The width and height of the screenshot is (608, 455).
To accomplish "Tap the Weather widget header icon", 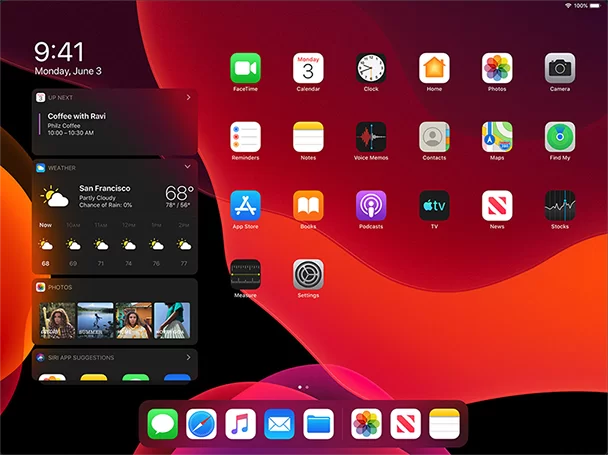I will click(41, 168).
